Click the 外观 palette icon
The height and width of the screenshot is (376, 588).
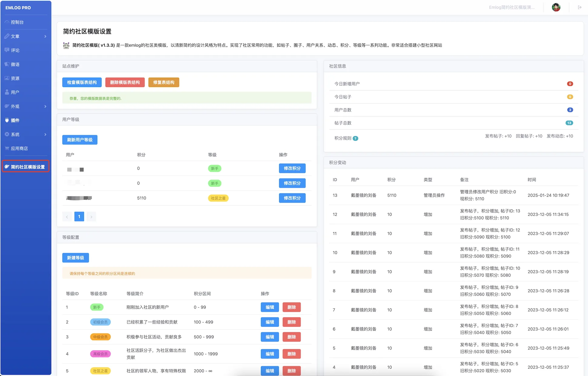pos(7,106)
